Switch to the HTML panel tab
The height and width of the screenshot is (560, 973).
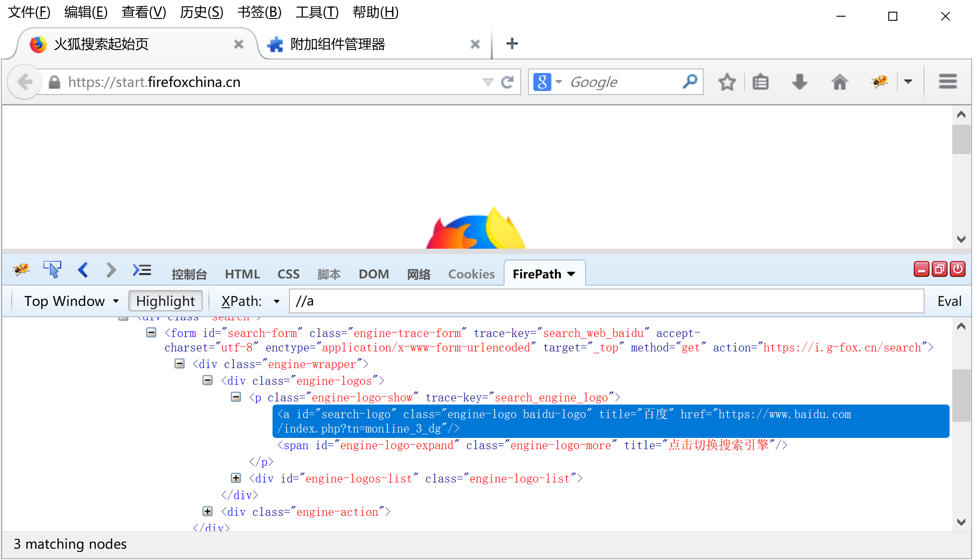(242, 274)
